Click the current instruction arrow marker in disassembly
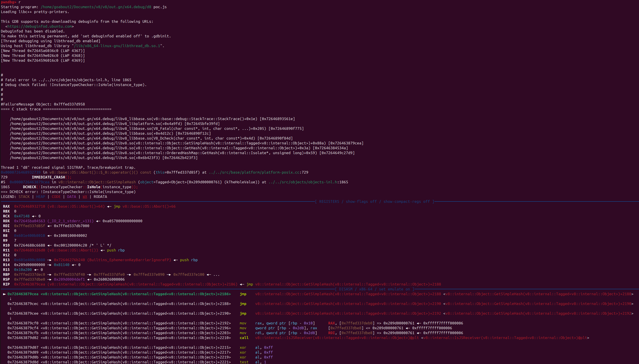The width and height of the screenshot is (639, 364). 4,294
